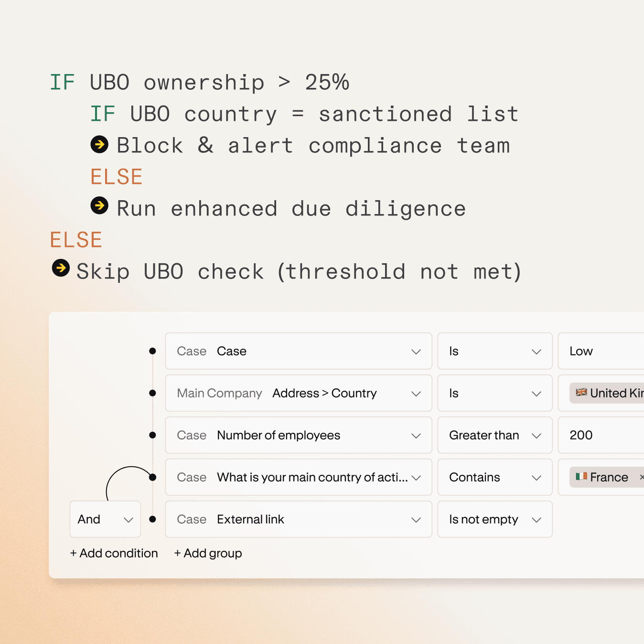
Task: Click the + Add group link
Action: (208, 553)
